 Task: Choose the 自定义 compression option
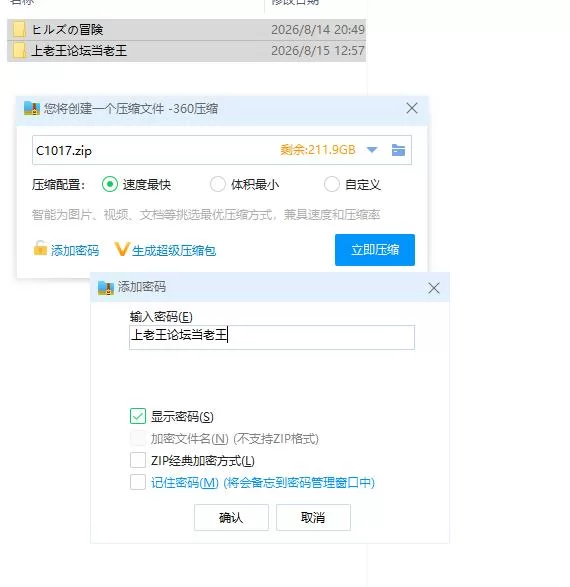point(332,184)
